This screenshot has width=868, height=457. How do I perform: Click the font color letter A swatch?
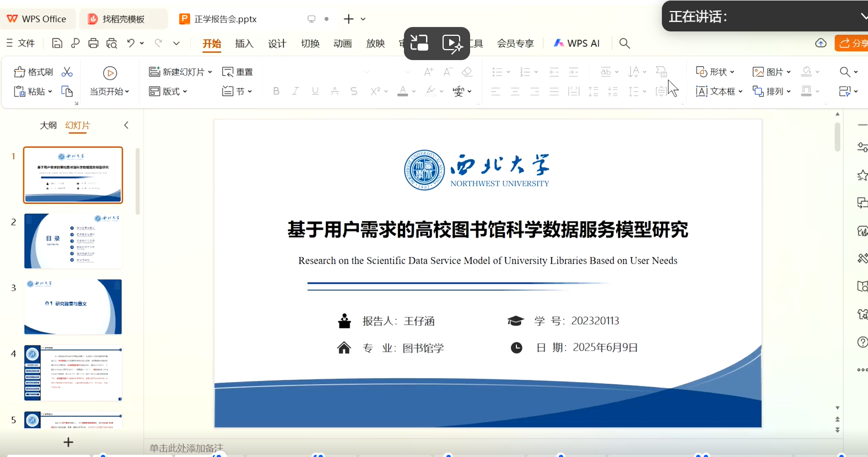click(x=403, y=92)
